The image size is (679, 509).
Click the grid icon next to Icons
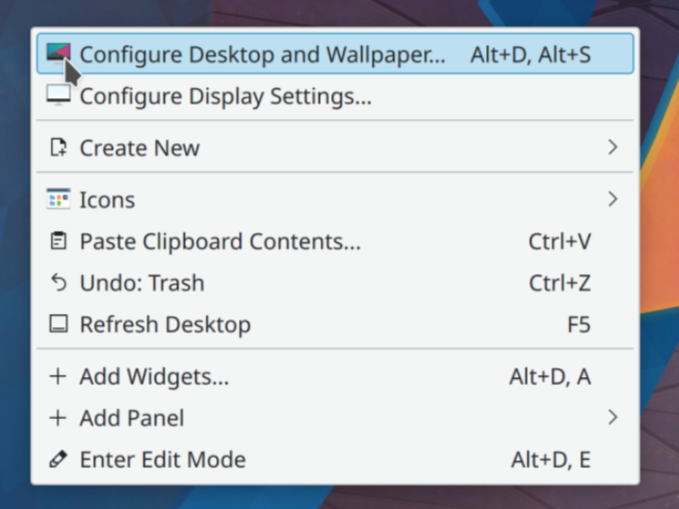click(x=59, y=199)
